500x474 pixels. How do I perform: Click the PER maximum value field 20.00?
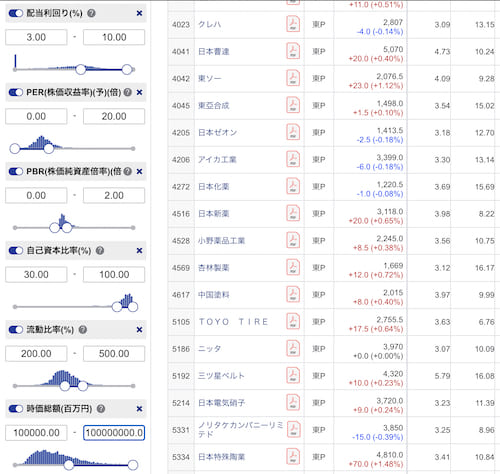114,116
